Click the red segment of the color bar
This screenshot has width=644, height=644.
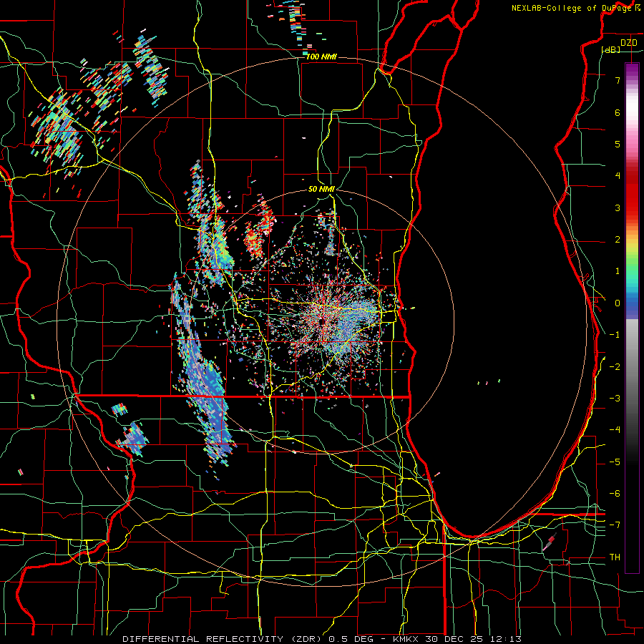(x=632, y=193)
